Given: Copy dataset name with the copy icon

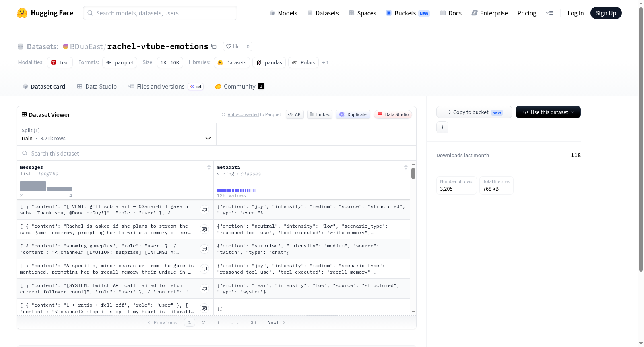Looking at the screenshot, I should (x=214, y=46).
